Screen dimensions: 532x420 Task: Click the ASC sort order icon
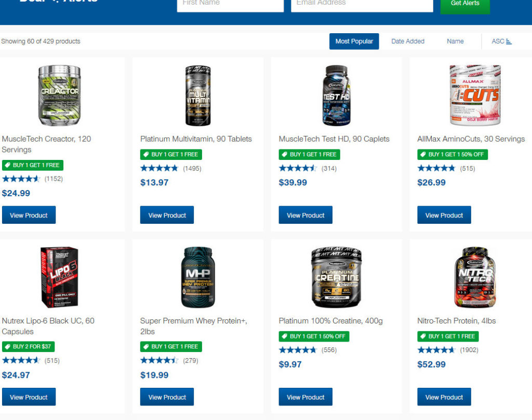click(x=509, y=42)
